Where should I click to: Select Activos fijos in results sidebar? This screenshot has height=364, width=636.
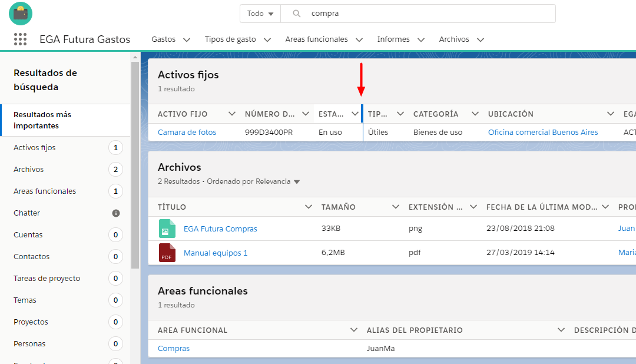(35, 148)
